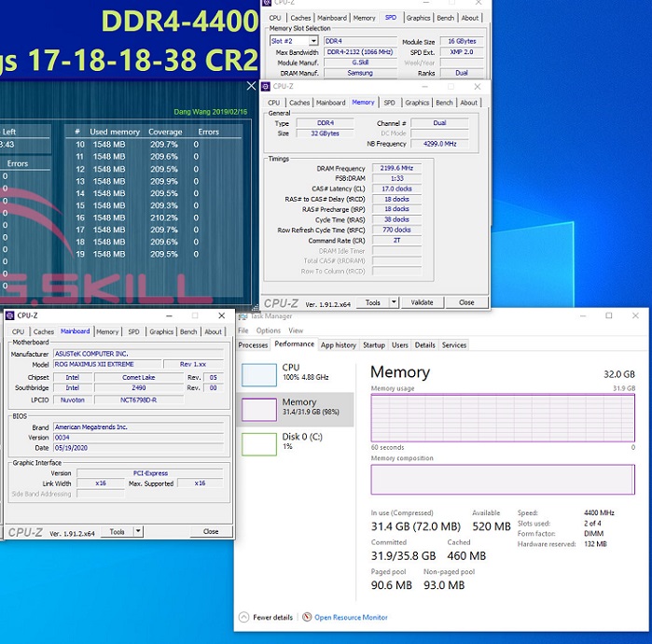Switch to About tab in Mainboard CPU-Z window
652x644 pixels.
213,331
